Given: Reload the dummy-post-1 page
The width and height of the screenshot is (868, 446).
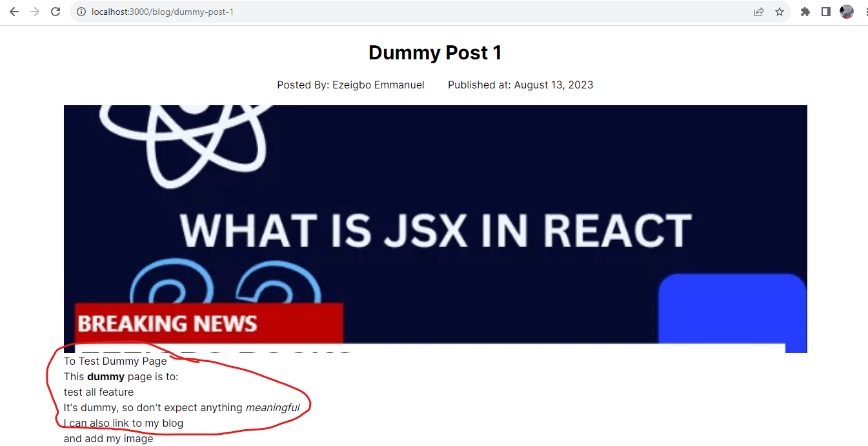Looking at the screenshot, I should pyautogui.click(x=57, y=11).
